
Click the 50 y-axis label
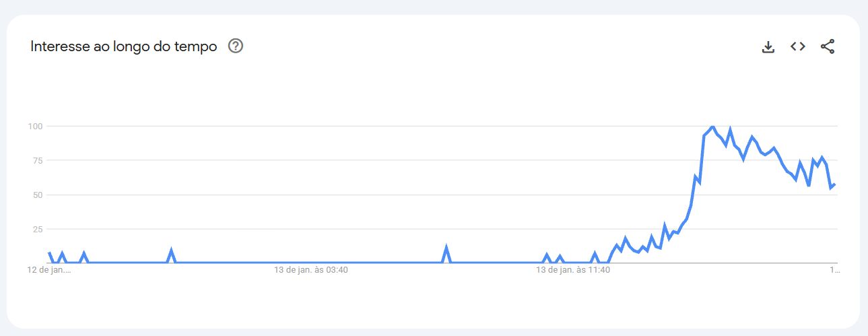(x=38, y=195)
